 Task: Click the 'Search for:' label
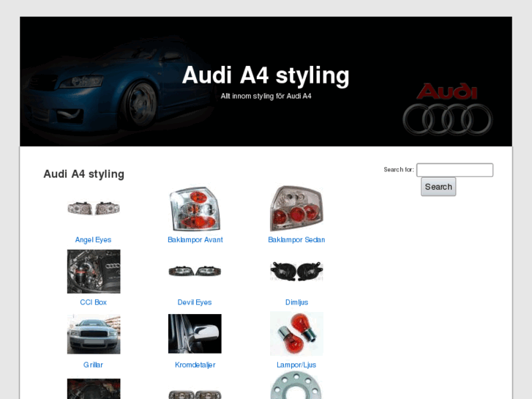point(399,169)
